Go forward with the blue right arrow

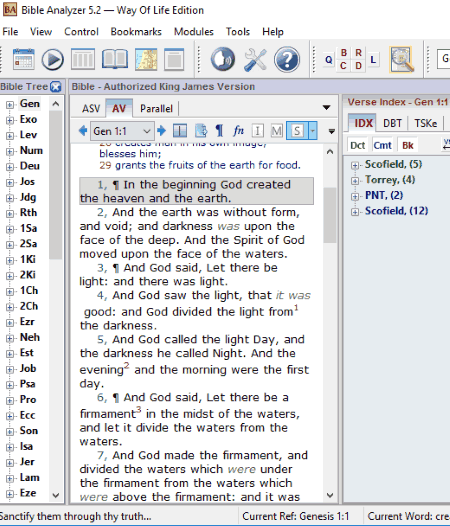(161, 130)
